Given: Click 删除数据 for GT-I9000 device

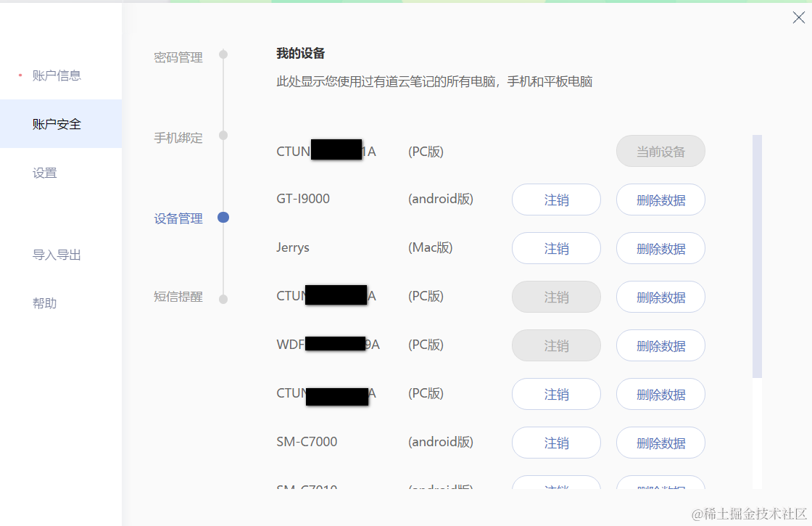Looking at the screenshot, I should [x=660, y=200].
